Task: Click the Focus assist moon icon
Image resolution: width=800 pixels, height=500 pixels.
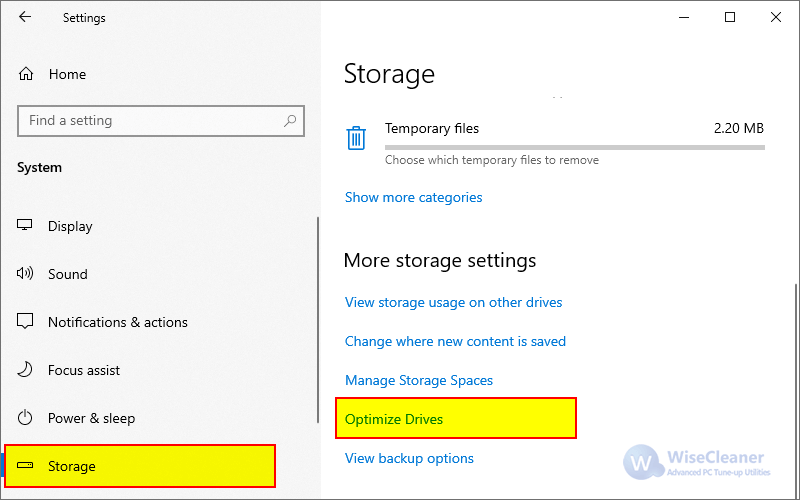Action: (24, 369)
